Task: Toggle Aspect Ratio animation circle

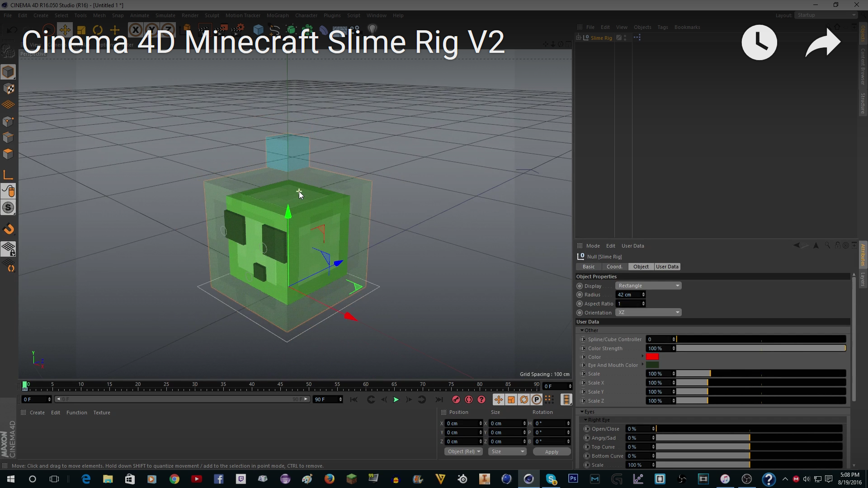Action: click(x=580, y=304)
